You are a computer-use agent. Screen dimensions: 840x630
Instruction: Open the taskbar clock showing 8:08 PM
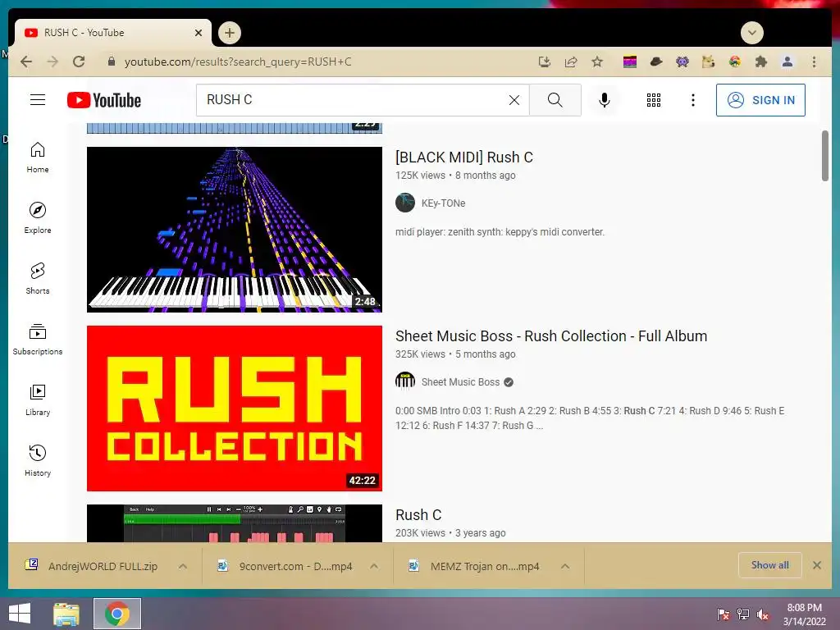point(804,614)
